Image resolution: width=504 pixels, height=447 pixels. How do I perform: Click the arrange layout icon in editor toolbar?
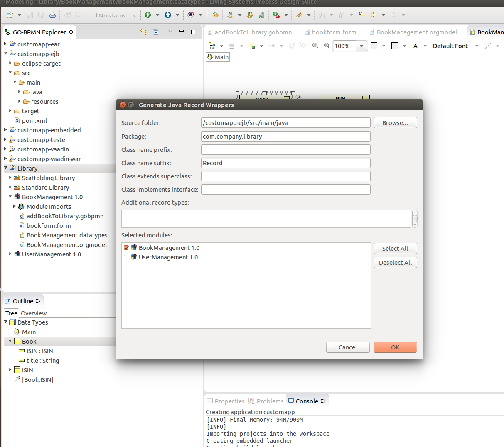click(212, 46)
